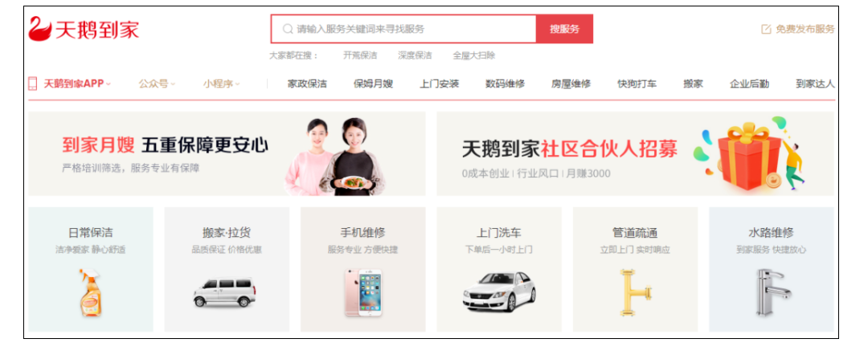Open the 家政保洁 navigation item

(307, 84)
